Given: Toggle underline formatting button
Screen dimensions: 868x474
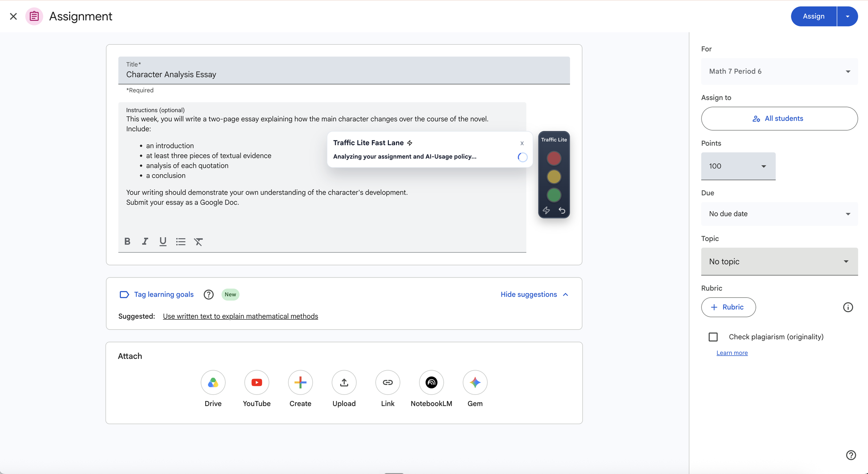Looking at the screenshot, I should pyautogui.click(x=163, y=241).
